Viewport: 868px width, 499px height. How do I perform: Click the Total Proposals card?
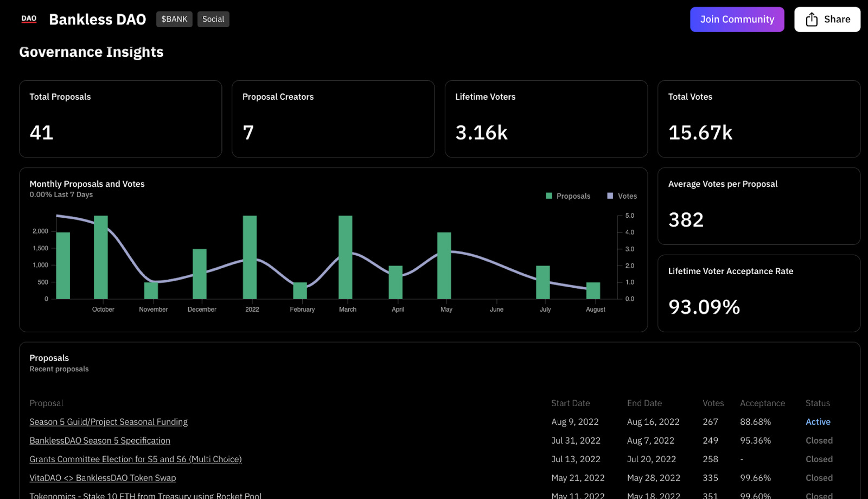(x=120, y=119)
